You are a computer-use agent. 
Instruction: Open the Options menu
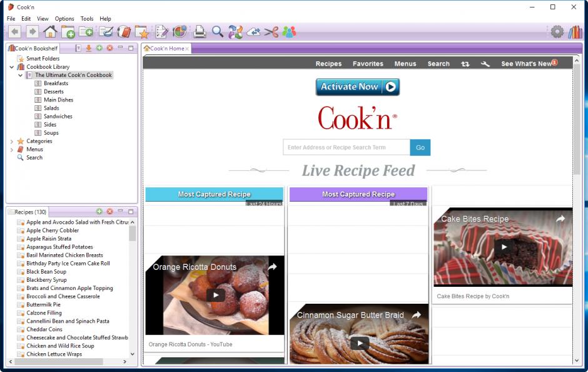[x=64, y=18]
